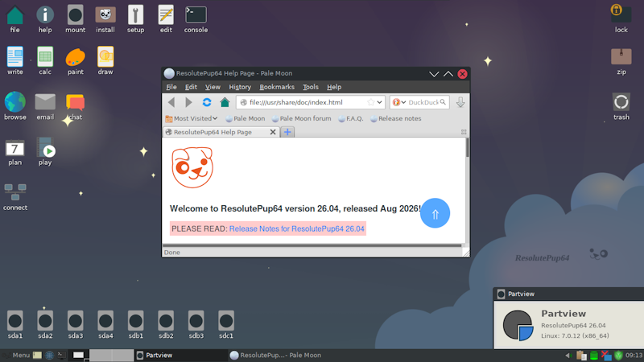Expand the Most Visited bookmarks dropdown
The width and height of the screenshot is (644, 362).
point(192,118)
